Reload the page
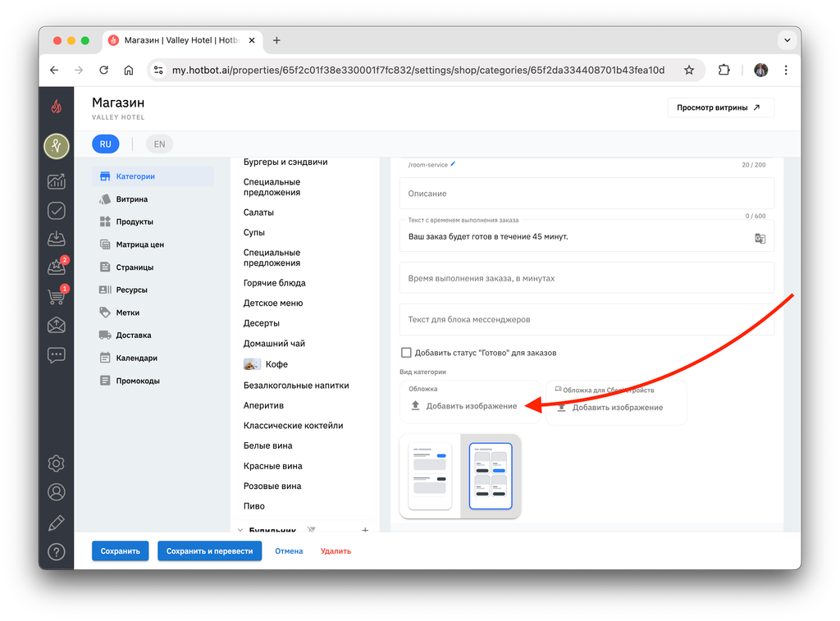The image size is (840, 621). (x=104, y=71)
